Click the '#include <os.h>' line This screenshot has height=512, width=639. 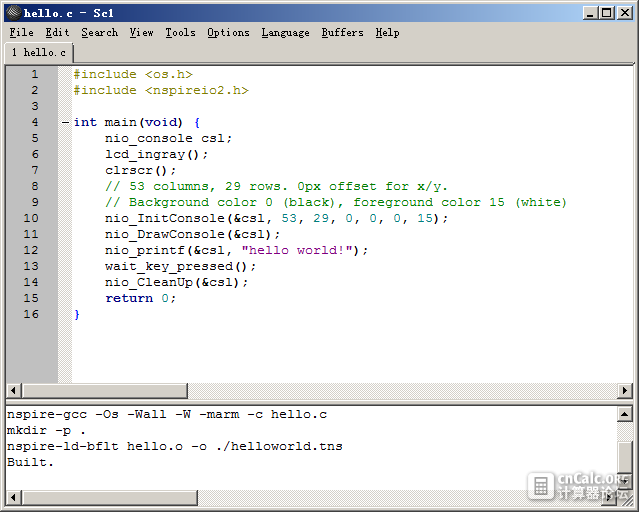133,74
